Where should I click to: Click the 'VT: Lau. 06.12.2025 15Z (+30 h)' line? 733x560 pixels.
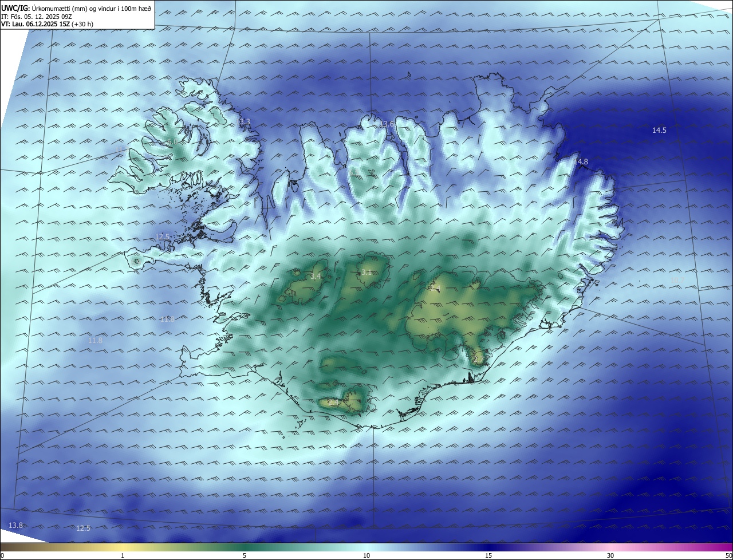[47, 24]
